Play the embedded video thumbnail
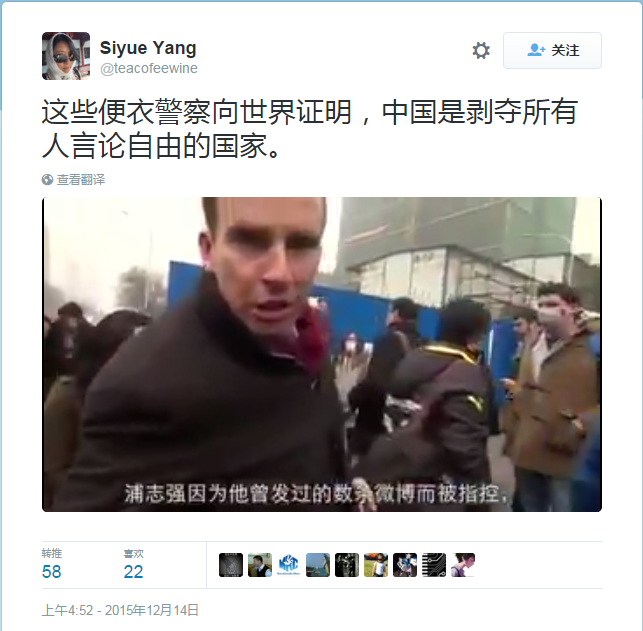Viewport: 643px width, 631px height. pyautogui.click(x=322, y=354)
